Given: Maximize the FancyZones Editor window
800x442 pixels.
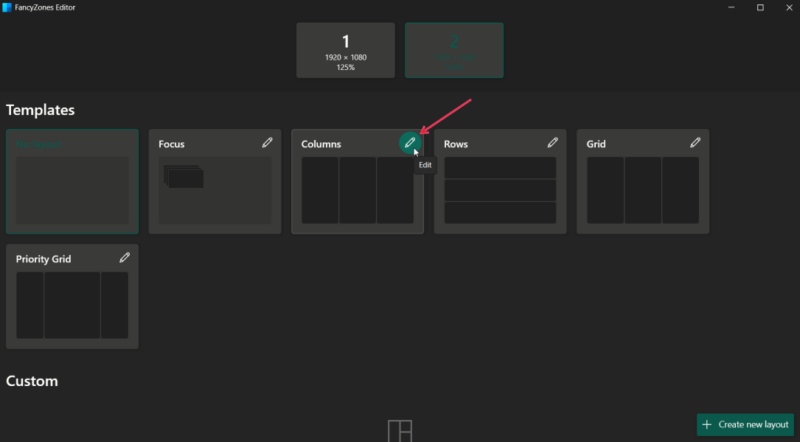Looking at the screenshot, I should (x=760, y=8).
